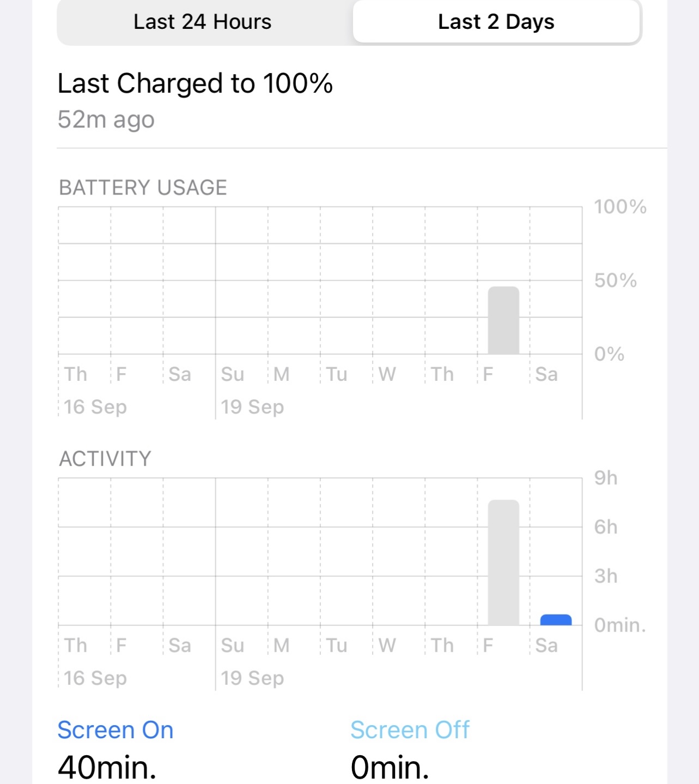The image size is (699, 784).
Task: Tap the 16 Sep date under Battery Usage
Action: 95,407
